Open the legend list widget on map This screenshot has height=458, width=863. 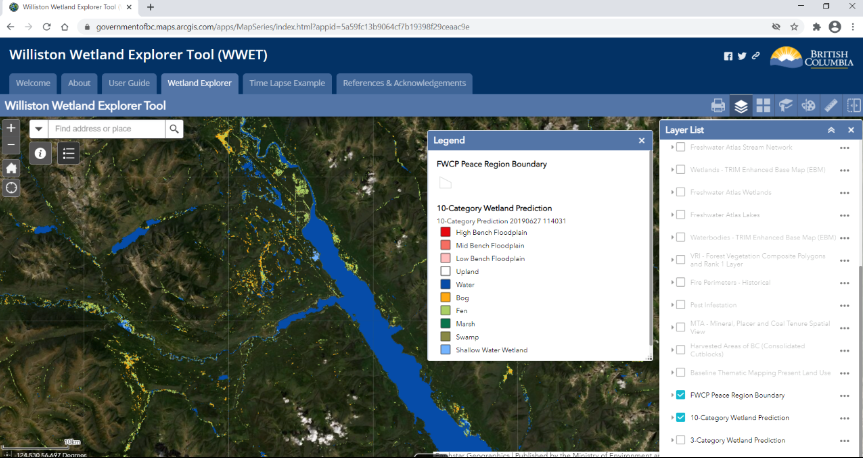point(68,153)
